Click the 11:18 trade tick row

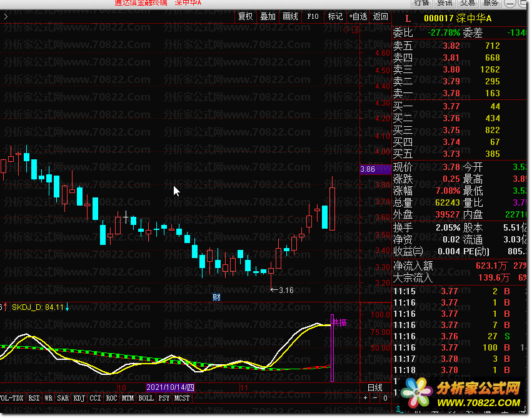459,370
